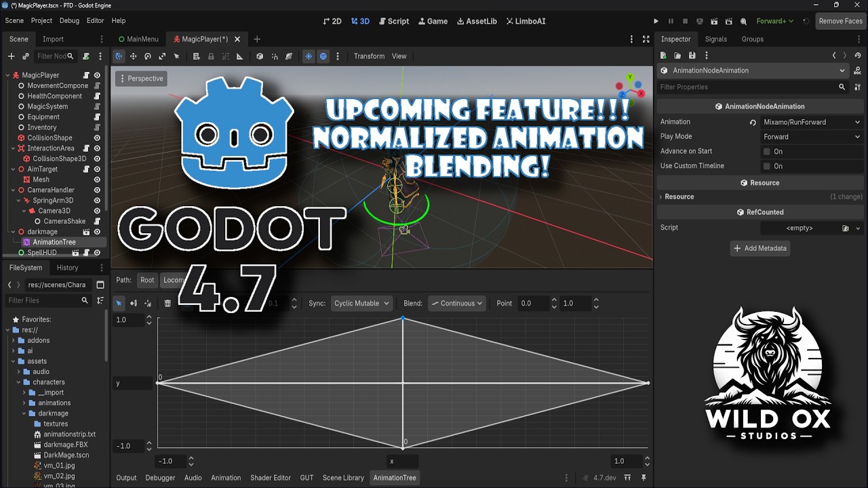Activate the Scale mode tool
The width and height of the screenshot is (868, 488).
click(162, 56)
